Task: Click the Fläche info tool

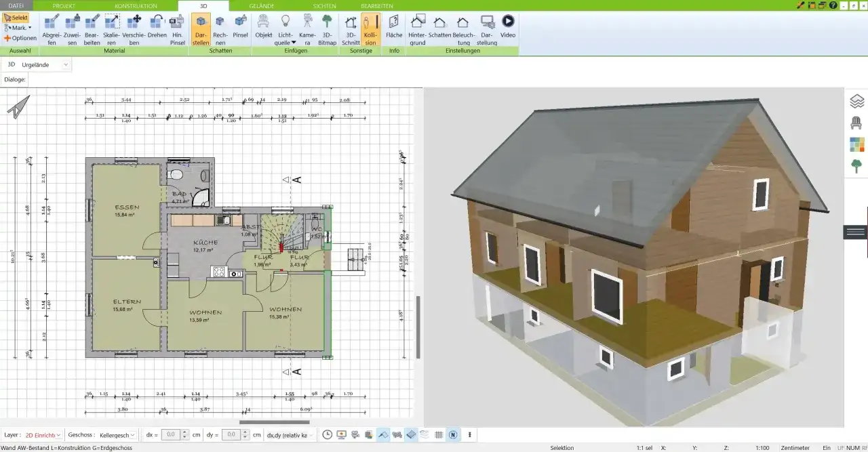Action: coord(394,26)
